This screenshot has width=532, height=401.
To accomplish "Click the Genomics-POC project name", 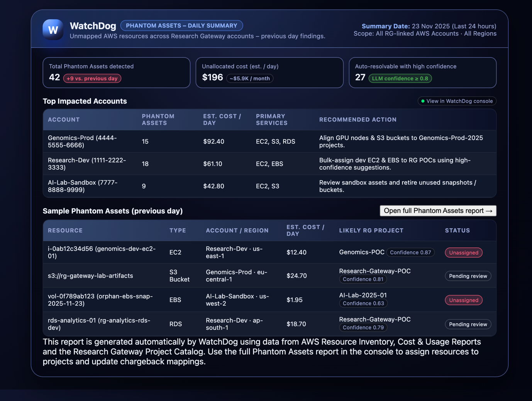I will [x=362, y=252].
